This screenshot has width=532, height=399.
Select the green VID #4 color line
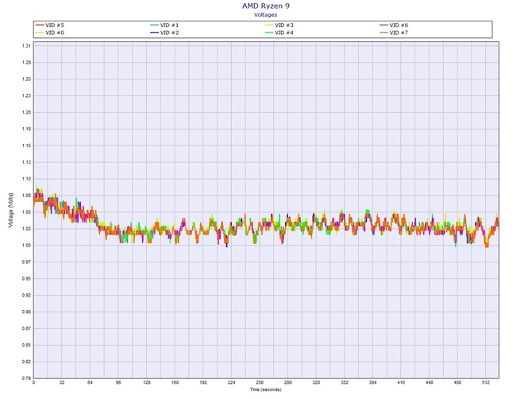269,33
